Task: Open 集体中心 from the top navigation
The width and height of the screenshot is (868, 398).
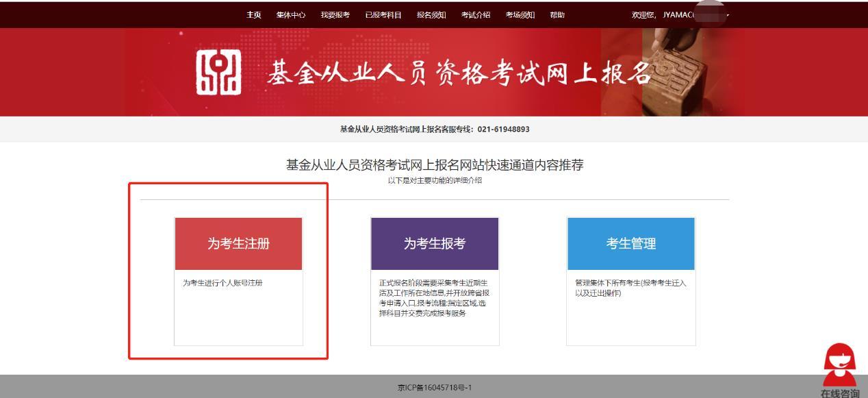Action: point(291,15)
